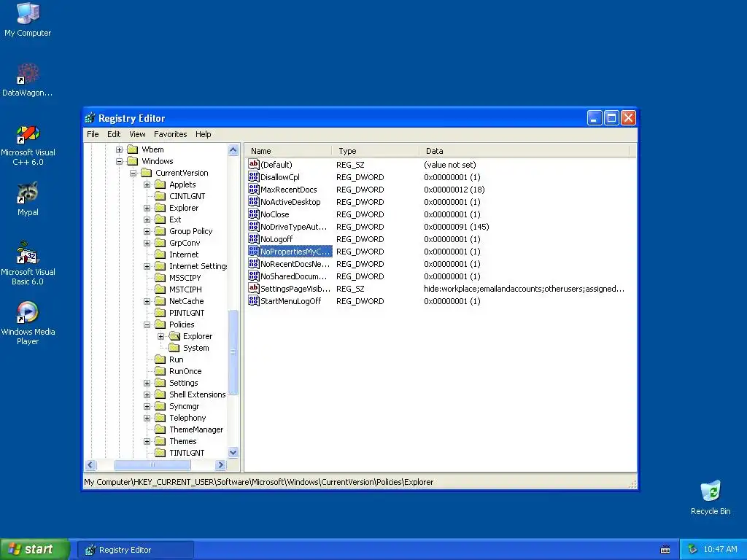The height and width of the screenshot is (560, 747).
Task: Open the Help menu
Action: point(203,134)
